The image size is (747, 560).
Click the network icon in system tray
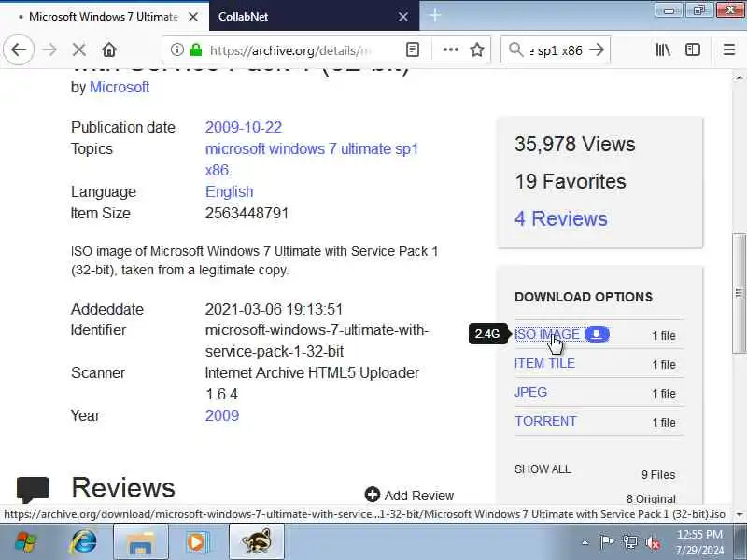click(x=629, y=542)
